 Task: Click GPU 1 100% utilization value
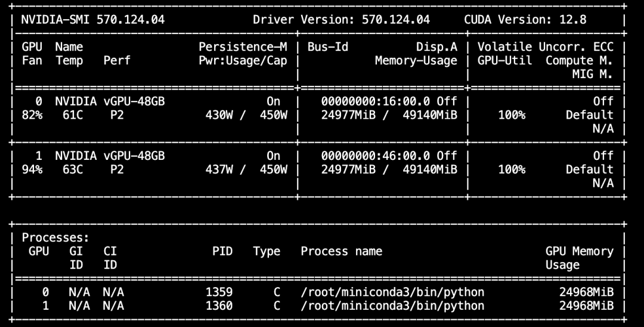(512, 169)
